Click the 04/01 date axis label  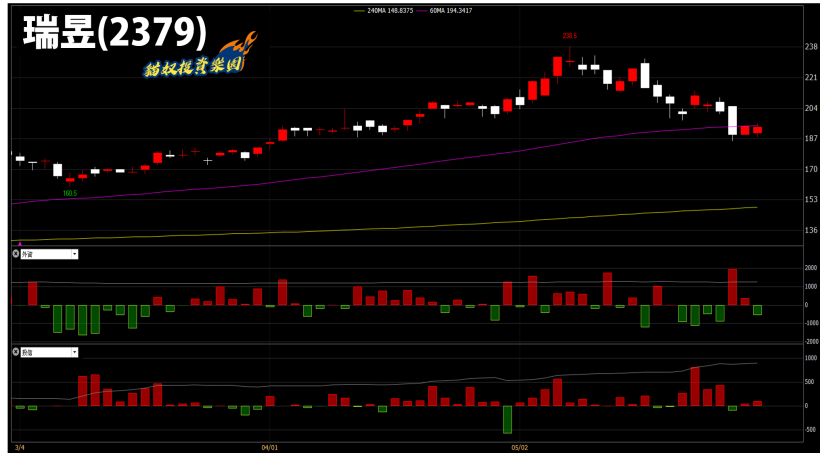(x=269, y=448)
